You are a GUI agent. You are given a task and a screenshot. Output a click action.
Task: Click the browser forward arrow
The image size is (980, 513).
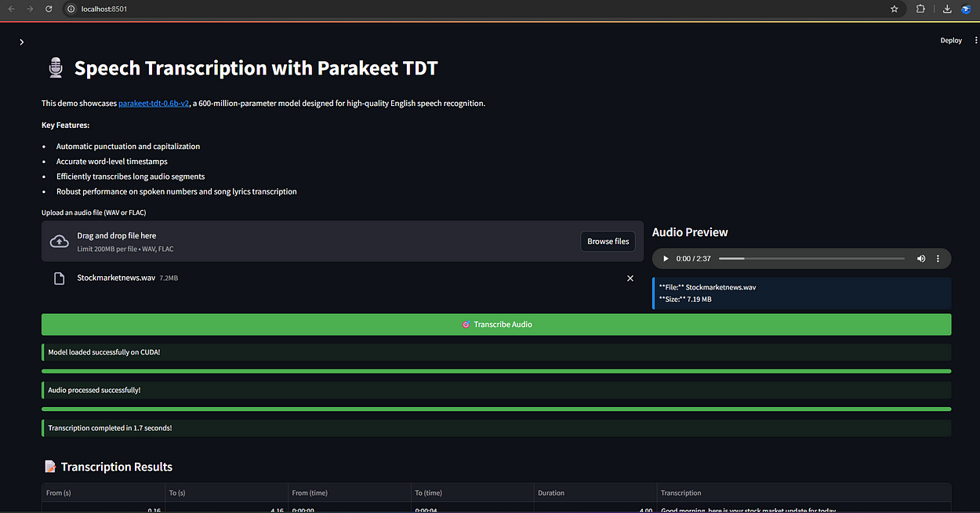30,9
